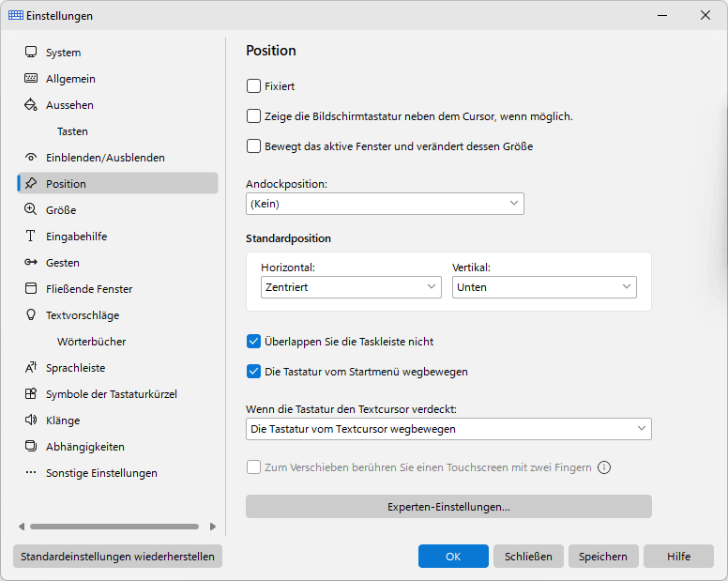Open Hilfe
Image resolution: width=728 pixels, height=581 pixels.
(678, 557)
